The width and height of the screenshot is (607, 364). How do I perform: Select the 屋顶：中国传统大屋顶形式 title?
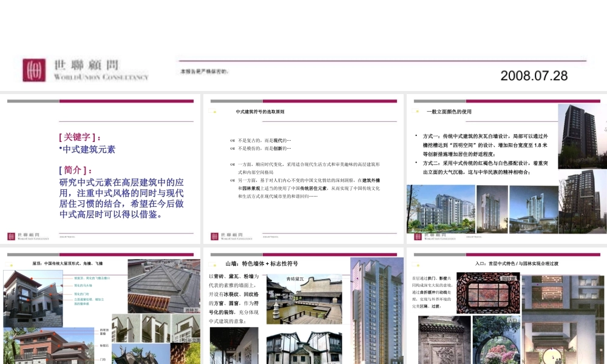67,263
